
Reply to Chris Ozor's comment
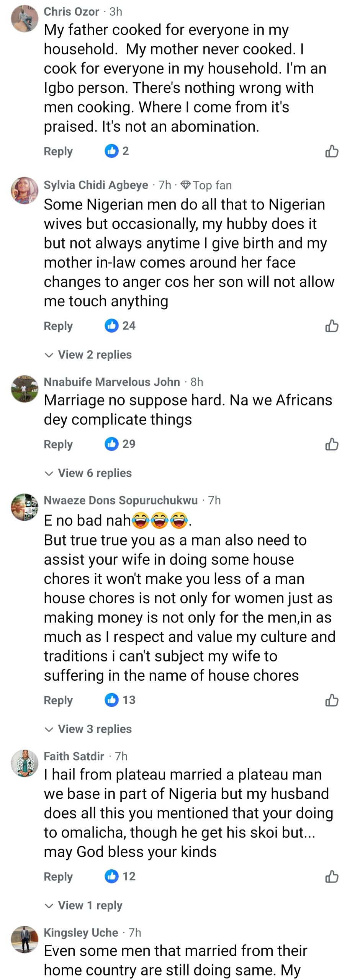tap(58, 151)
